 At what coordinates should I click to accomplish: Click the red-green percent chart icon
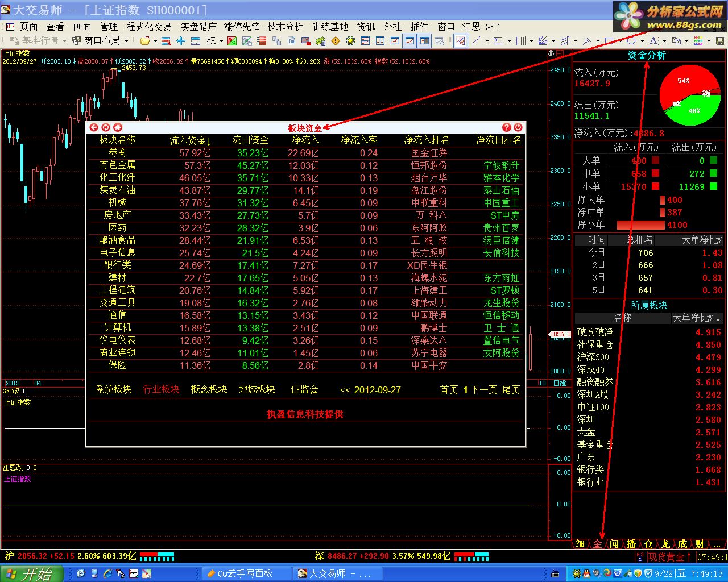click(x=232, y=41)
